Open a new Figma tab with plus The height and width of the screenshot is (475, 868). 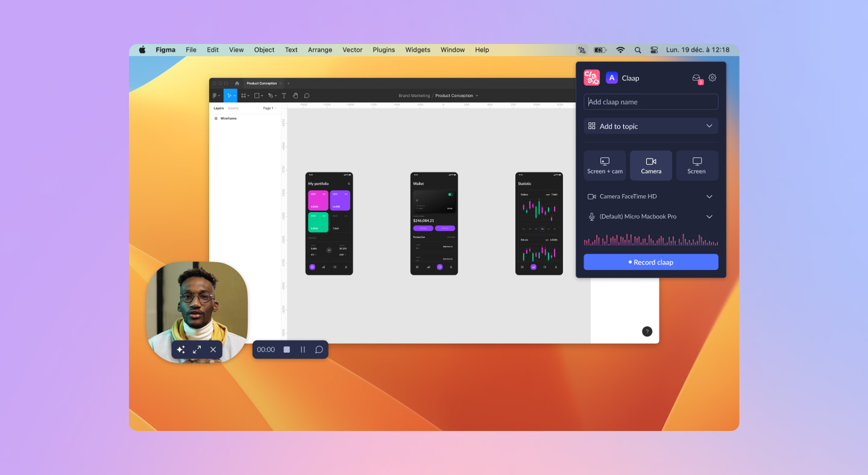coord(288,83)
